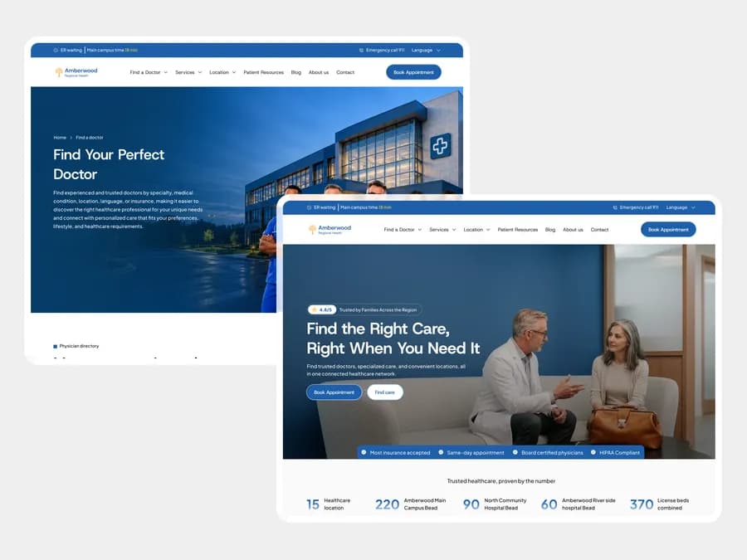Click Emergency call phone icon, back window
The width and height of the screenshot is (747, 560).
[361, 50]
